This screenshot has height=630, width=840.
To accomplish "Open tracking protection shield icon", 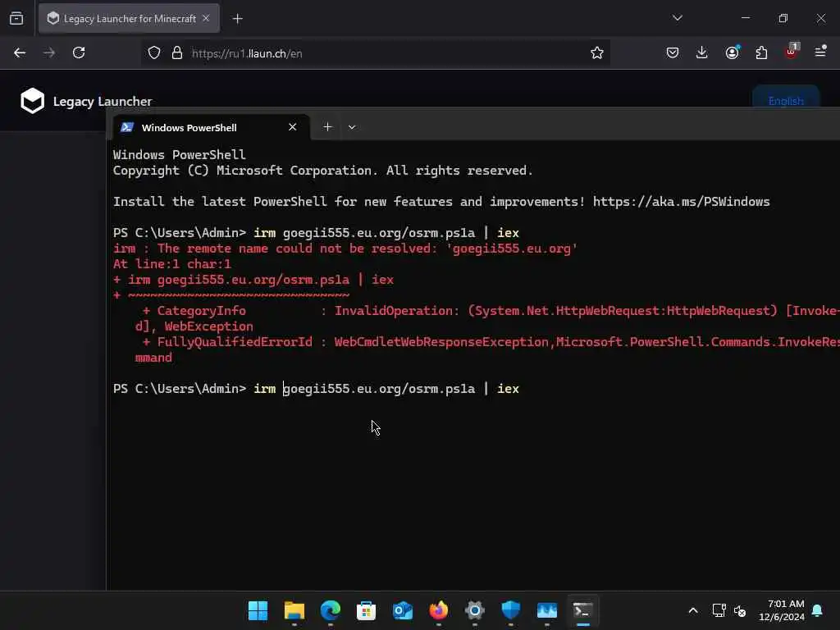I will 154,53.
